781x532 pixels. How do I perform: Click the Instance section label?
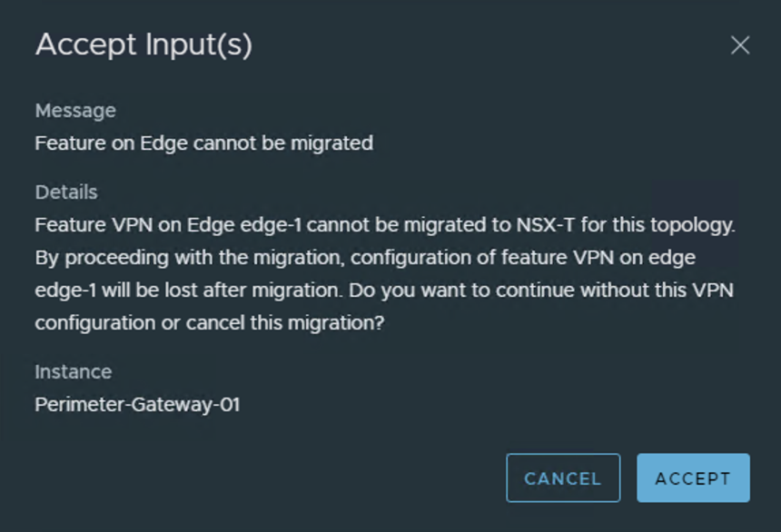74,372
